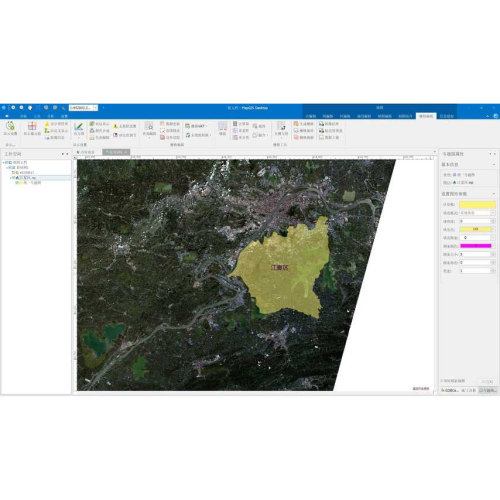
Task: Click the bottom-most field showing 1
Action: 475,271
